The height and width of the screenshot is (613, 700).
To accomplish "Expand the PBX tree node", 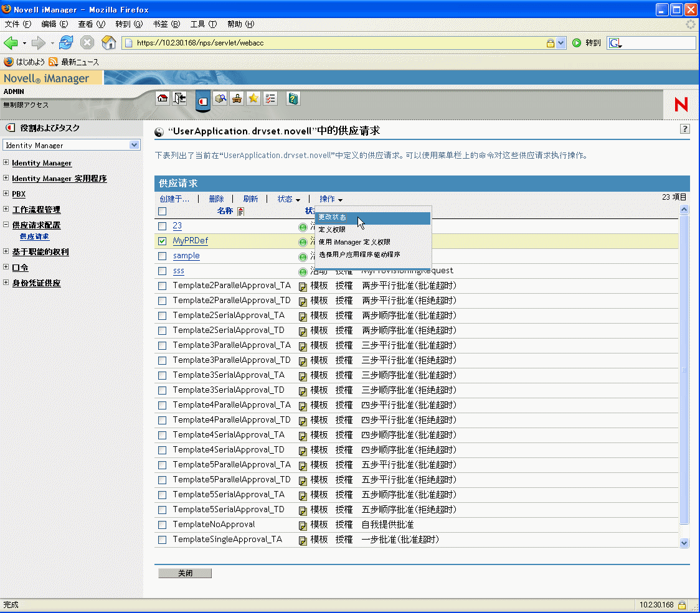I will [6, 193].
